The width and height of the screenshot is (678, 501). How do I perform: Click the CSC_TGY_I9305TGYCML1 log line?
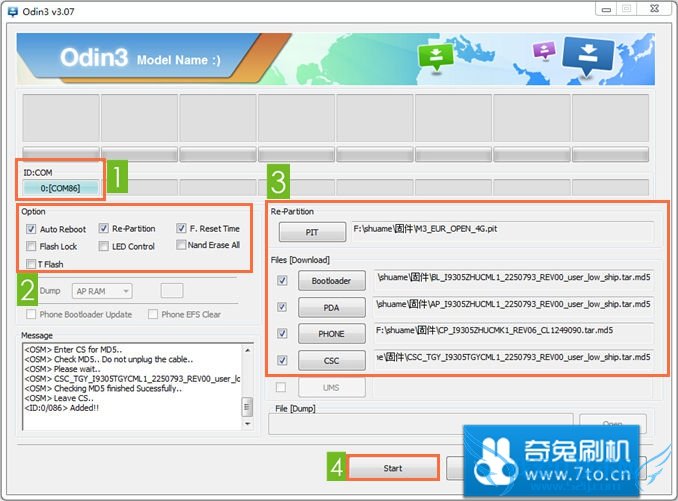click(132, 379)
